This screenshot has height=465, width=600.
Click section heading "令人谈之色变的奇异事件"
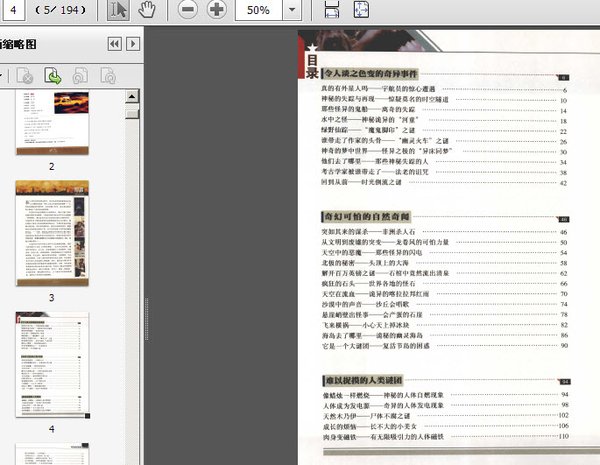(370, 73)
